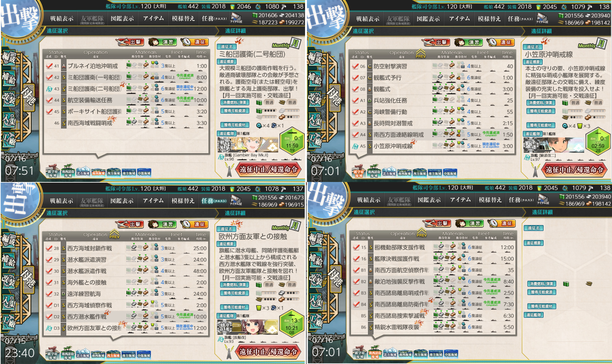Select 編成 side menu icon in 07/15 23:40 panel
This screenshot has width=612, height=364.
(8, 241)
